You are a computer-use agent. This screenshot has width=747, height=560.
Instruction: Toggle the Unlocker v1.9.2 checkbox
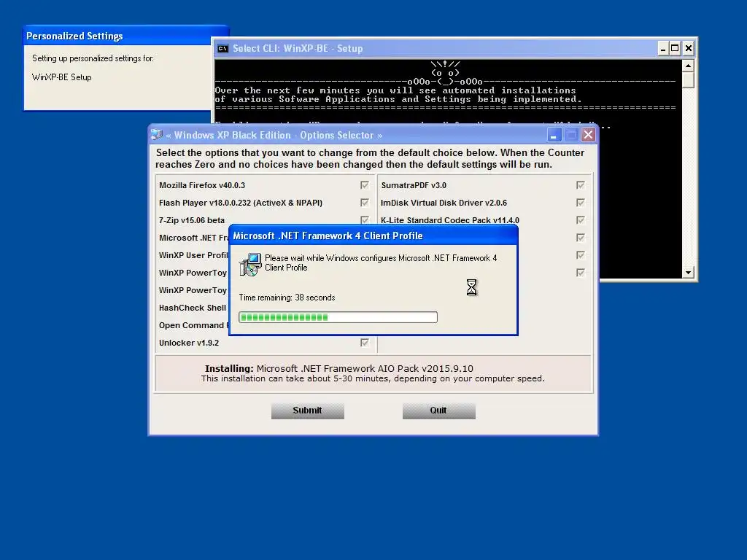[365, 343]
